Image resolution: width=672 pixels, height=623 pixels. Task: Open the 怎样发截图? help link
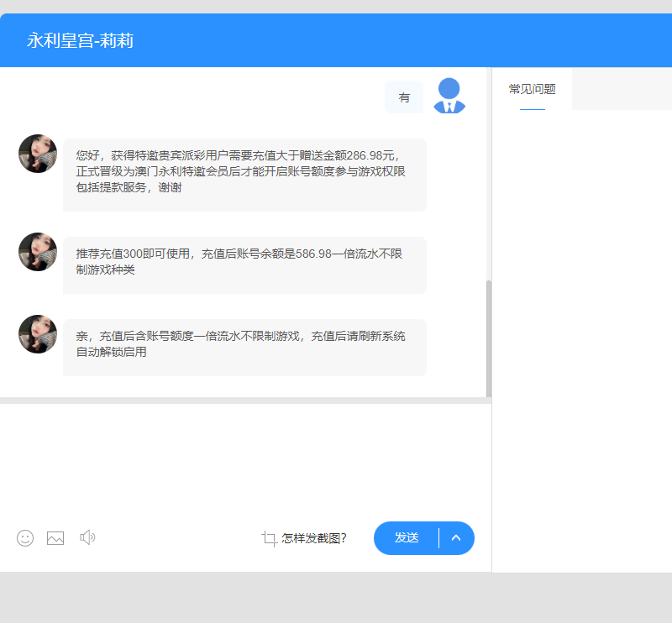[x=314, y=538]
